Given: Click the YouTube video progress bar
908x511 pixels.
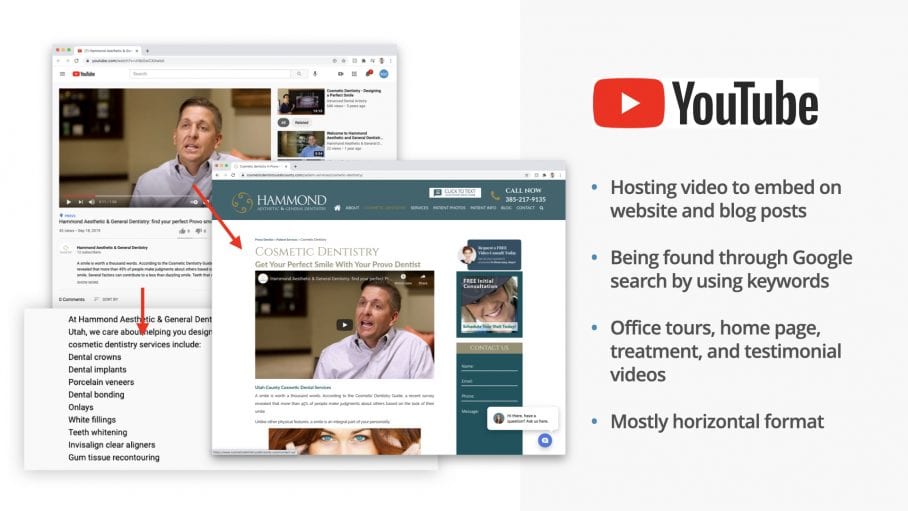Looking at the screenshot, I should tap(136, 196).
